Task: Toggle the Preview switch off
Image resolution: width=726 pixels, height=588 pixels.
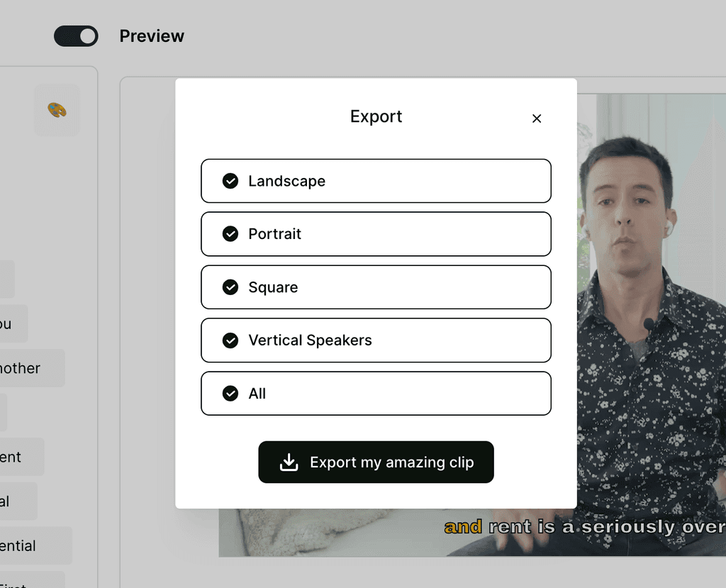Action: coord(76,36)
